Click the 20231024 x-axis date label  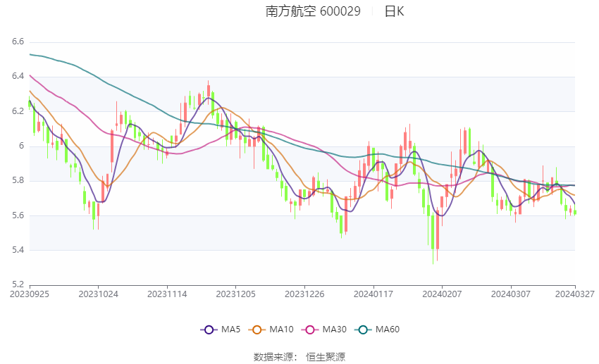99,294
